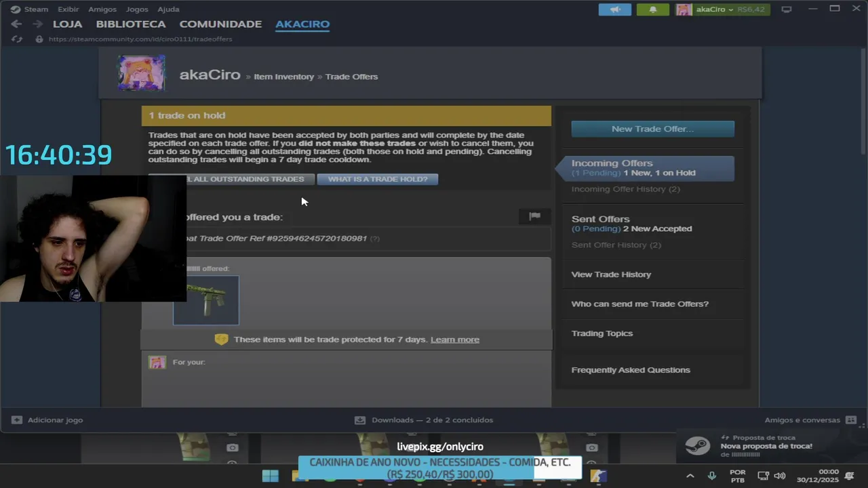Show hidden system tray icons chevron

click(690, 476)
